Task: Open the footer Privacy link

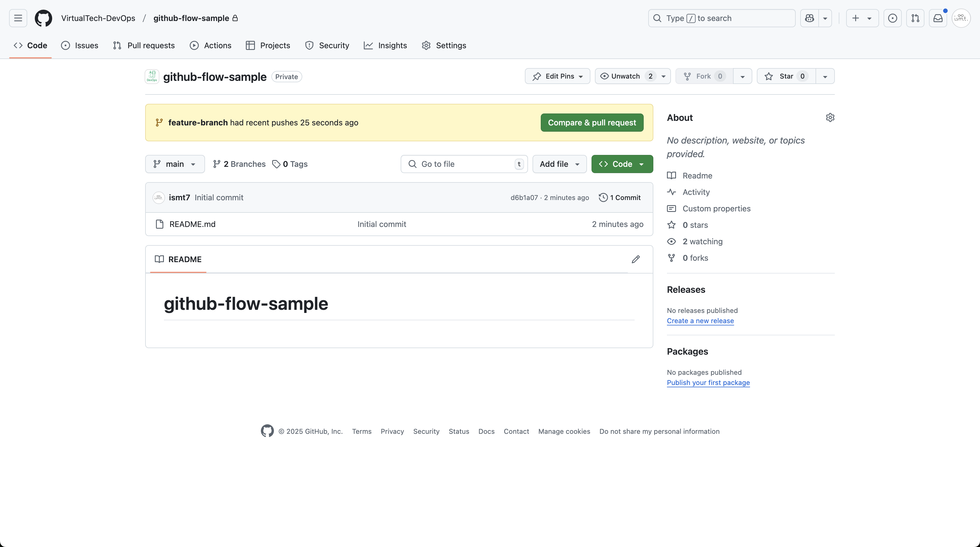Action: click(x=392, y=431)
